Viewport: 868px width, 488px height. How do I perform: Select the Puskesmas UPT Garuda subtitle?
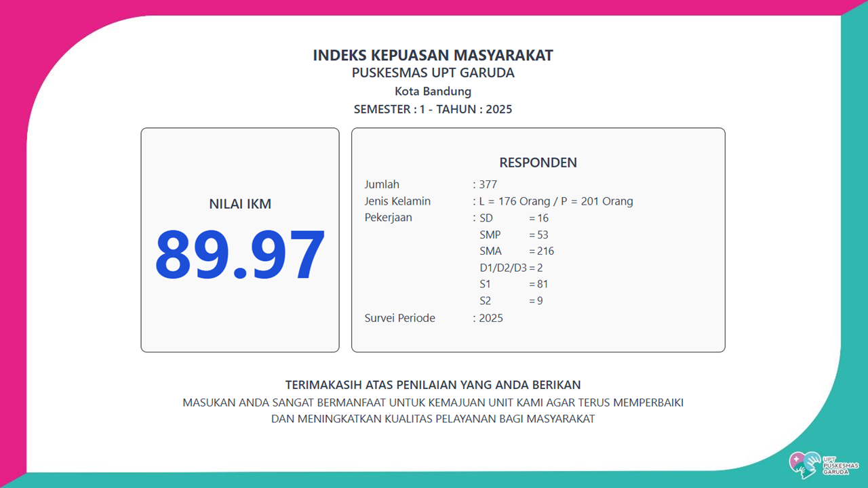pos(433,73)
